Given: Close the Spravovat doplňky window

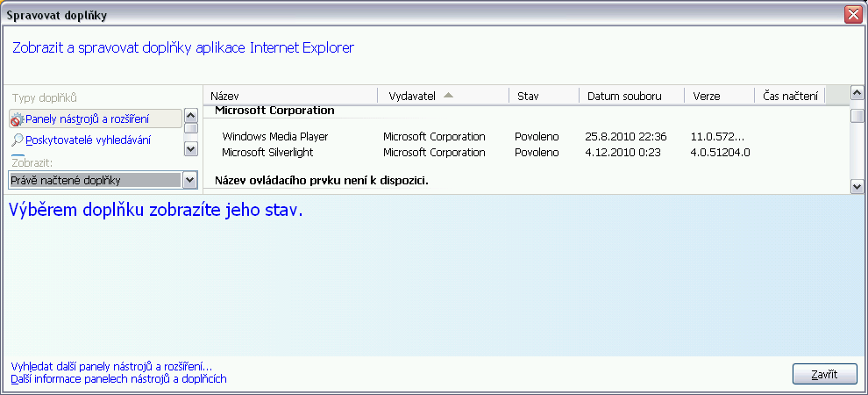Looking at the screenshot, I should pos(852,14).
